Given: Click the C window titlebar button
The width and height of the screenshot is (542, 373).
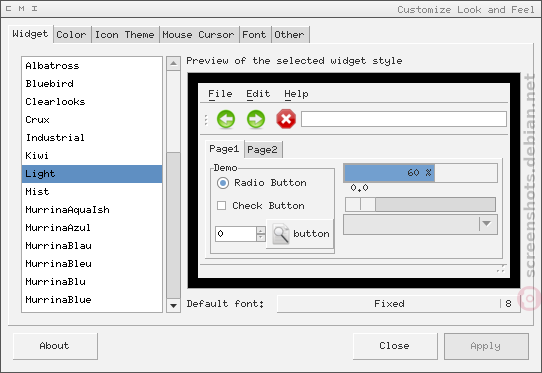Looking at the screenshot, I should [9, 9].
